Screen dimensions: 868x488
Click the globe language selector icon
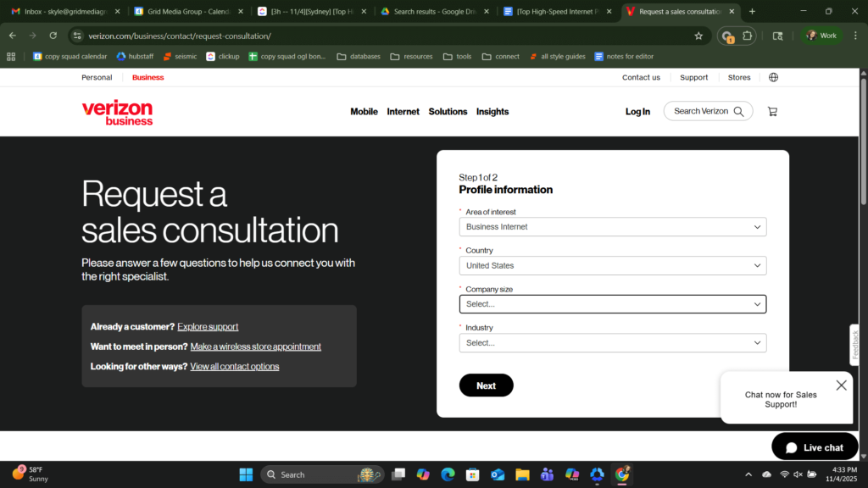click(773, 77)
